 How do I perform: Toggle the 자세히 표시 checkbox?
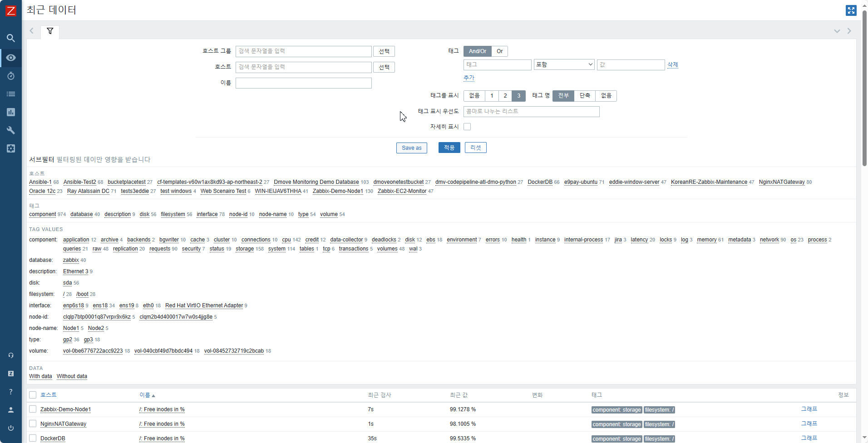[467, 127]
